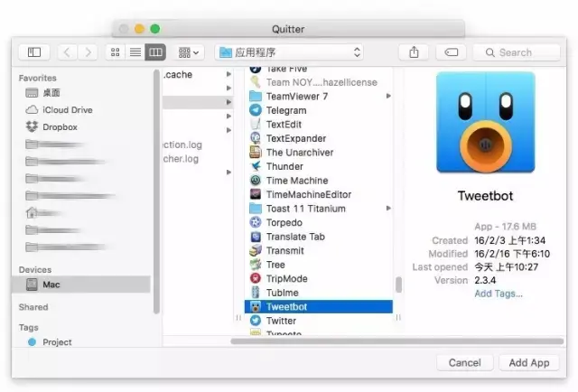Click the TextExpander app icon
The width and height of the screenshot is (578, 392).
[256, 138]
